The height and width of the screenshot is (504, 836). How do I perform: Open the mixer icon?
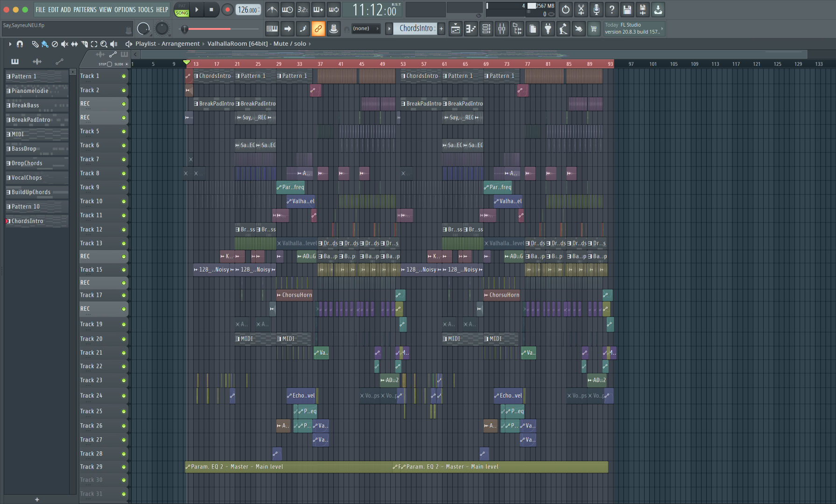502,29
